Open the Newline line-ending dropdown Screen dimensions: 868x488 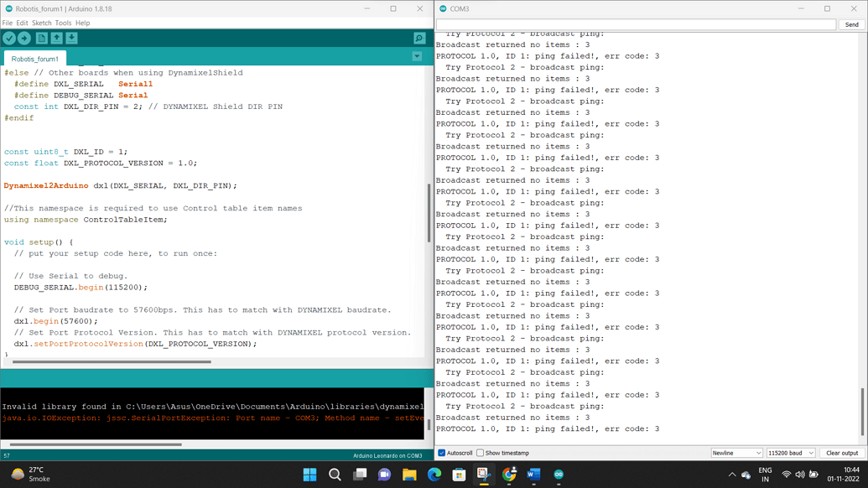pos(736,452)
